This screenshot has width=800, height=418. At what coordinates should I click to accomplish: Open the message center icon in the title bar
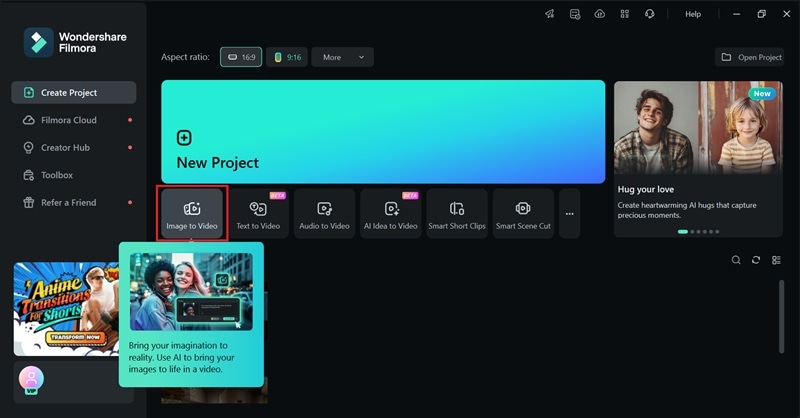pos(575,14)
